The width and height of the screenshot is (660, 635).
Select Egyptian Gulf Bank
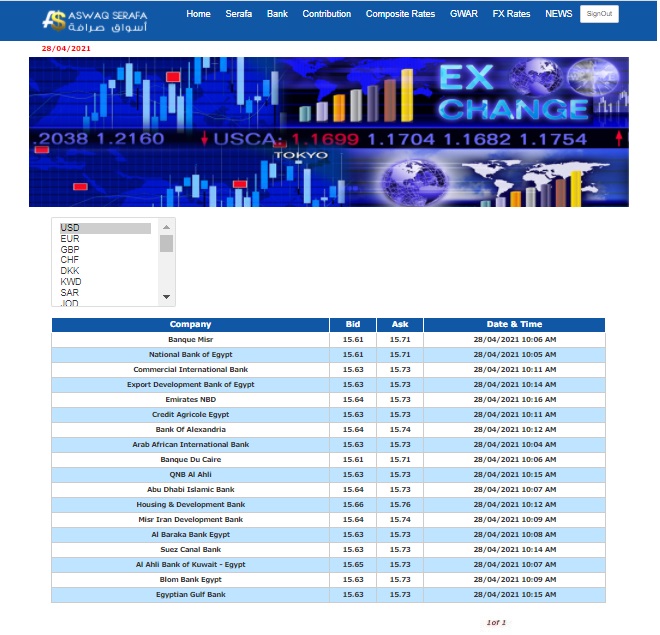[191, 595]
